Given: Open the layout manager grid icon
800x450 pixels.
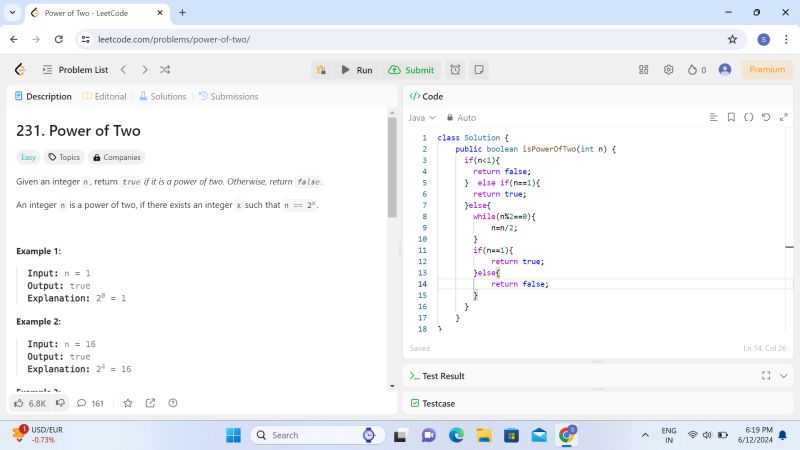Looking at the screenshot, I should coord(643,70).
